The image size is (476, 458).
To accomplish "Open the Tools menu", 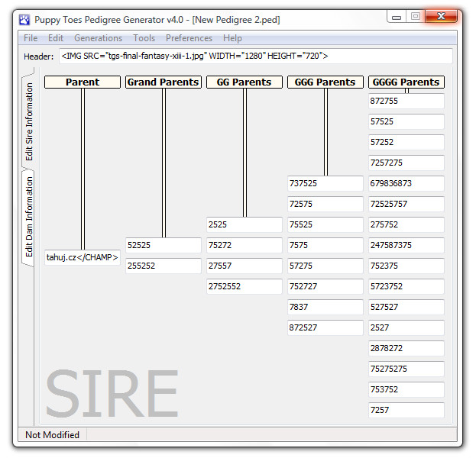I will 144,38.
